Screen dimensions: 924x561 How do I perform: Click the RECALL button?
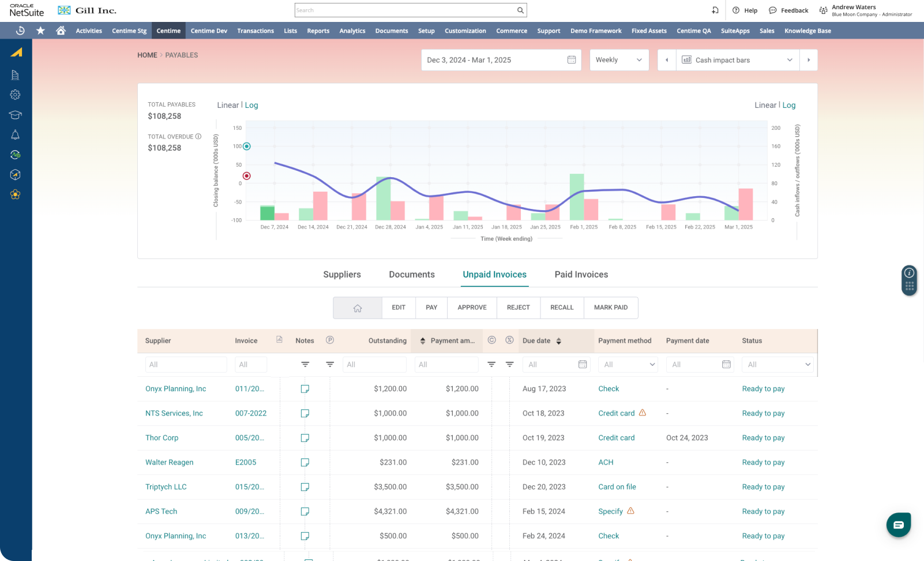point(562,308)
